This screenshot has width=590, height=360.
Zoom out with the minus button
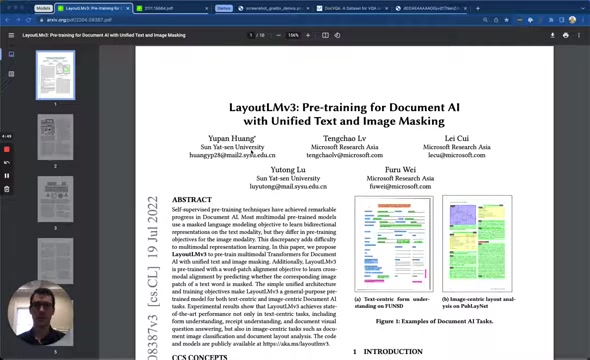click(278, 35)
